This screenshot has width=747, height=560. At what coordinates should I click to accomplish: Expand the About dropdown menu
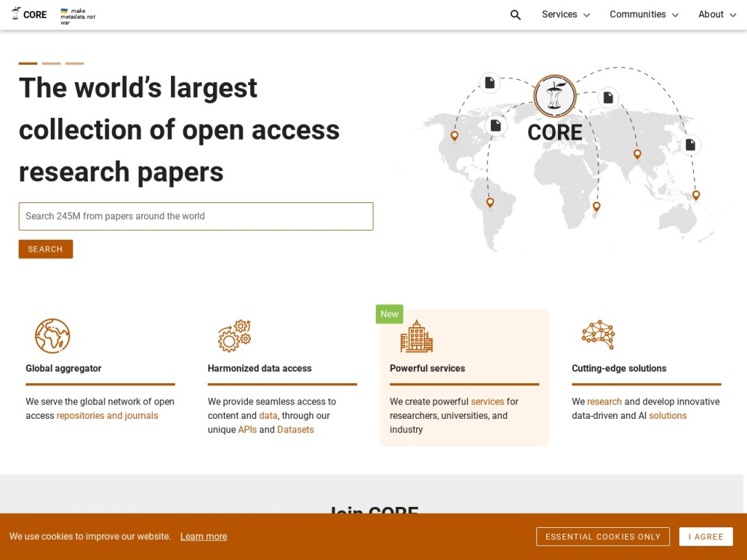coord(717,15)
